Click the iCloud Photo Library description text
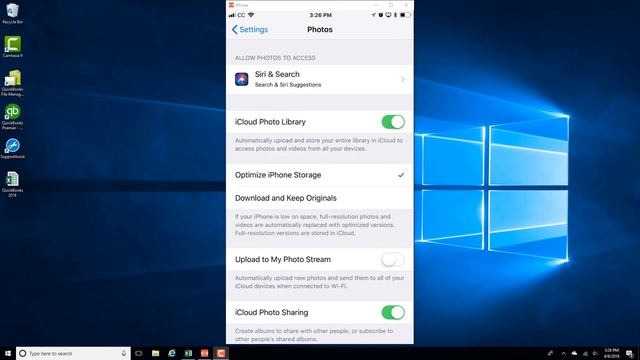Screen dimensions: 640x360 pos(319,144)
